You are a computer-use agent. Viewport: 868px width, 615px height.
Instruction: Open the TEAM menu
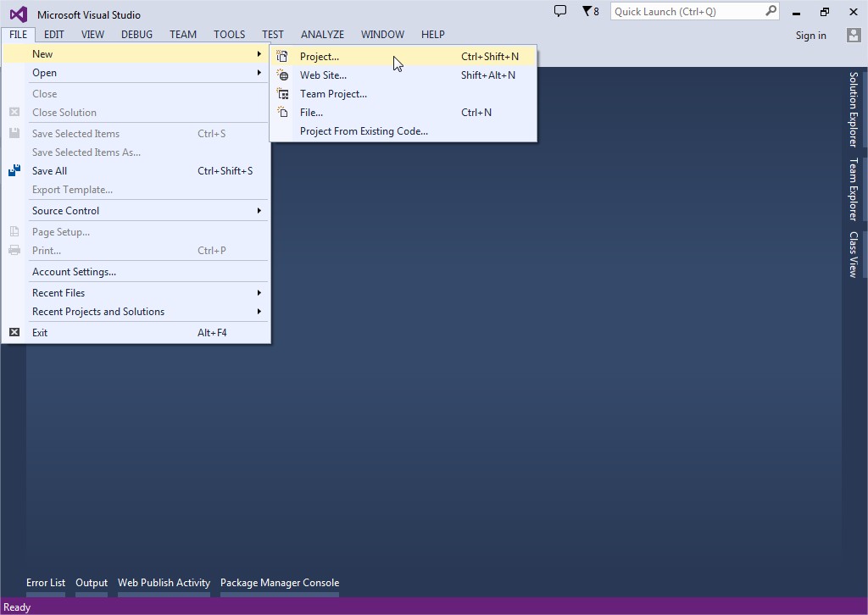[x=183, y=34]
